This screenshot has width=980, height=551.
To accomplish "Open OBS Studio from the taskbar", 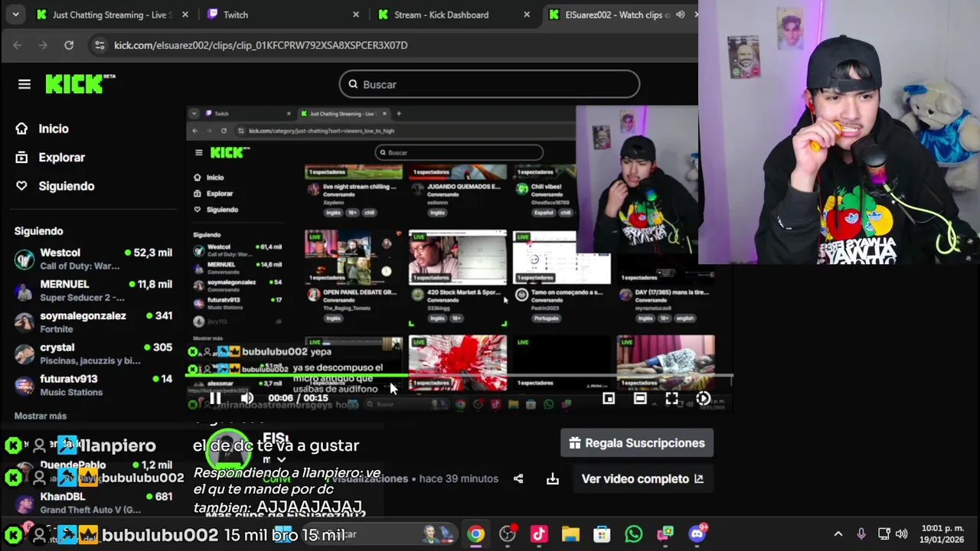I will [508, 534].
